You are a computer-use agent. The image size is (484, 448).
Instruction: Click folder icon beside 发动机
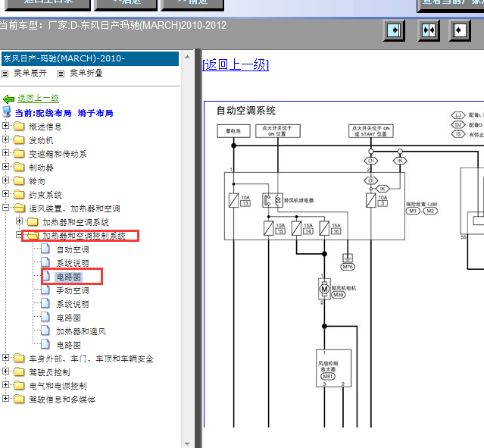(19, 140)
